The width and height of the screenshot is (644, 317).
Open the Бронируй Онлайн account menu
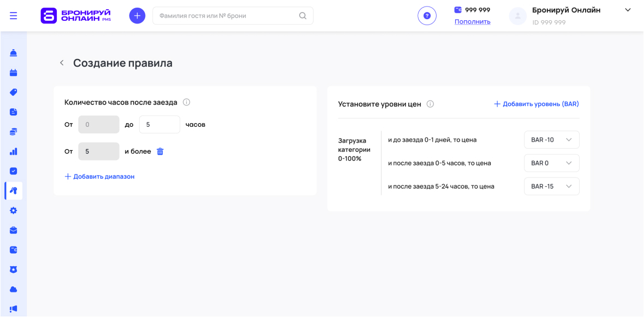pyautogui.click(x=628, y=10)
